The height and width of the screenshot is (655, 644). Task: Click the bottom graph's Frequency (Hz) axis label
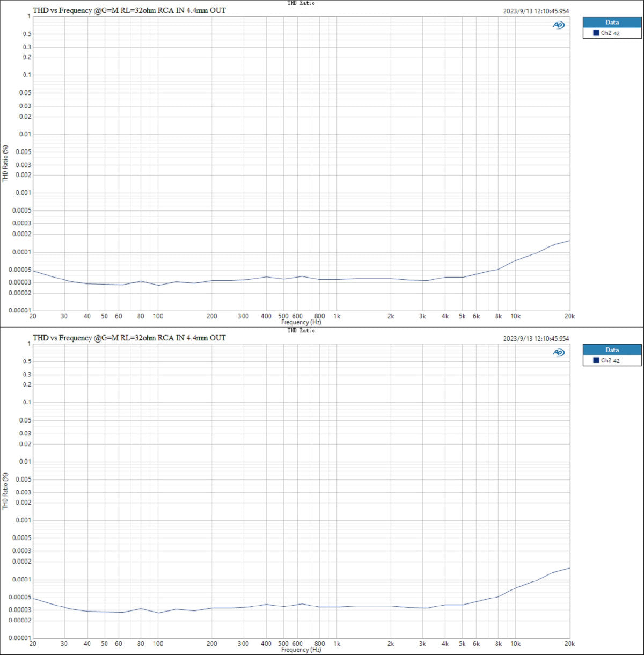(x=301, y=650)
